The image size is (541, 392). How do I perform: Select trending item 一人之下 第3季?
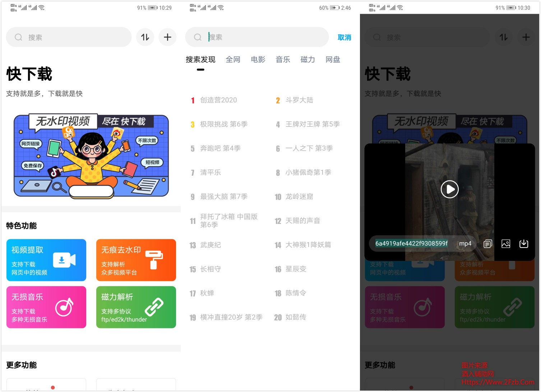point(309,148)
